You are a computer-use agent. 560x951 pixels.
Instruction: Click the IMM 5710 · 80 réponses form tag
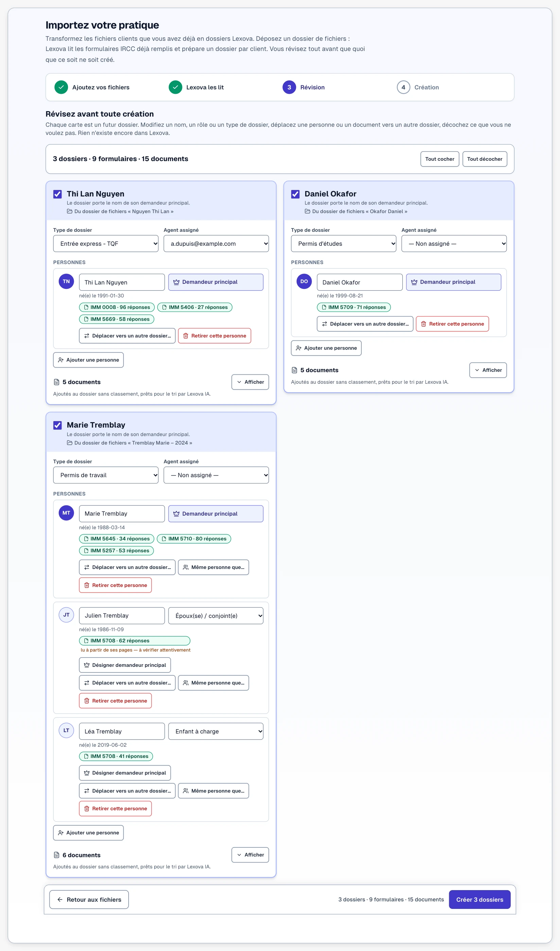(194, 539)
